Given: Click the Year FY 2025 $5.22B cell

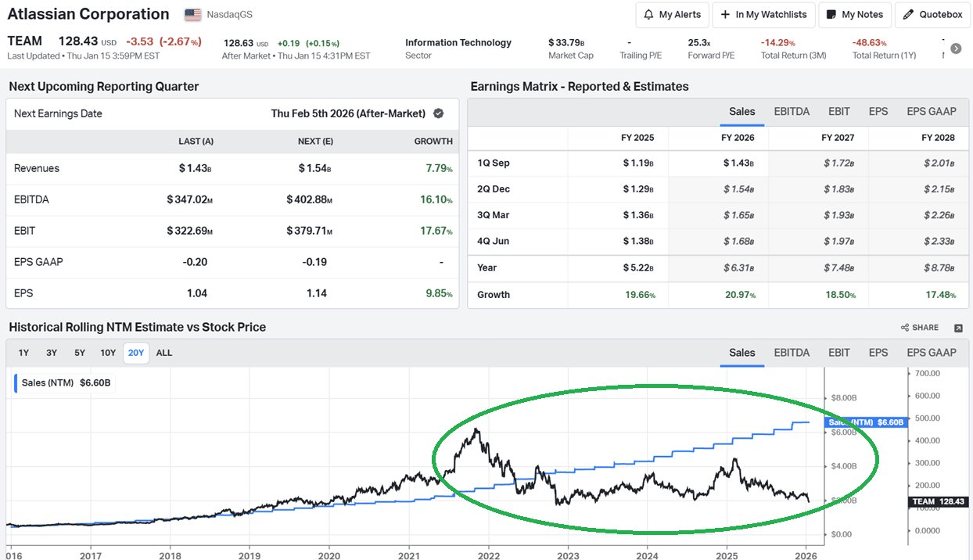Looking at the screenshot, I should (x=638, y=267).
